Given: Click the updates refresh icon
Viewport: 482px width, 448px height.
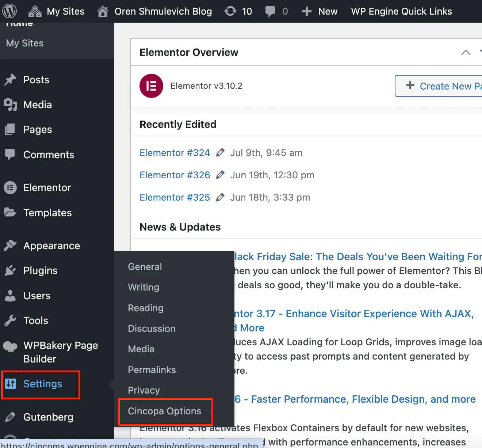Looking at the screenshot, I should (x=230, y=11).
